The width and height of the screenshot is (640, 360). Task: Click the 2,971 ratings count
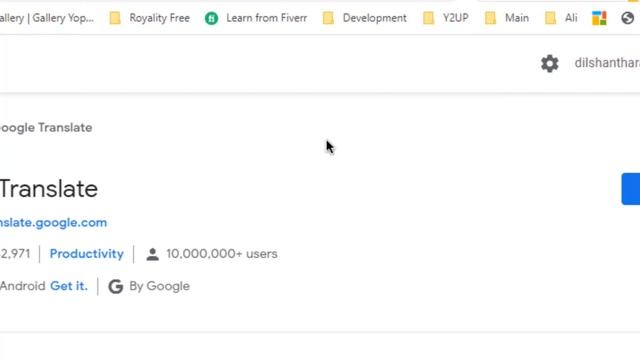pyautogui.click(x=15, y=254)
